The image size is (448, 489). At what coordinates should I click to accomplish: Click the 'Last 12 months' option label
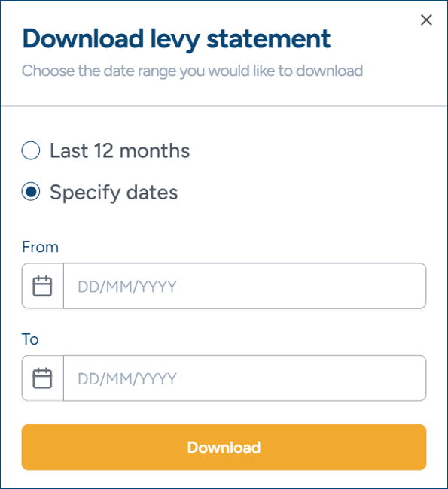(x=120, y=151)
